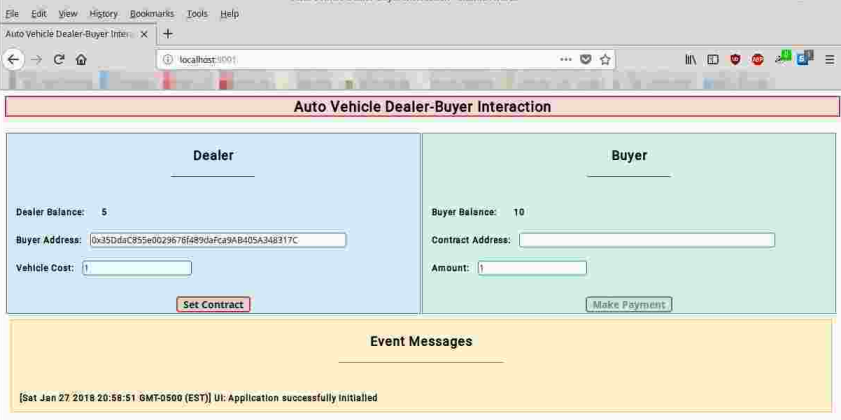Open the History menu
This screenshot has height=420, width=841.
103,14
